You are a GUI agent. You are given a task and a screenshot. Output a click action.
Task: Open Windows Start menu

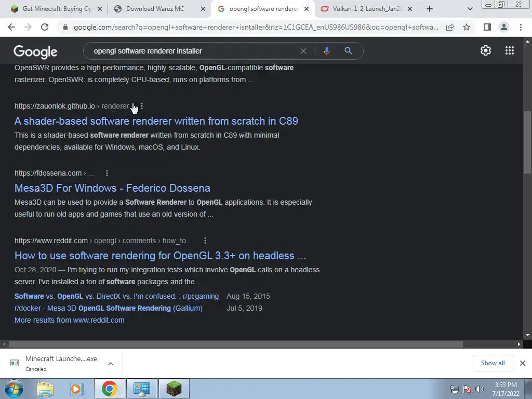point(14,389)
